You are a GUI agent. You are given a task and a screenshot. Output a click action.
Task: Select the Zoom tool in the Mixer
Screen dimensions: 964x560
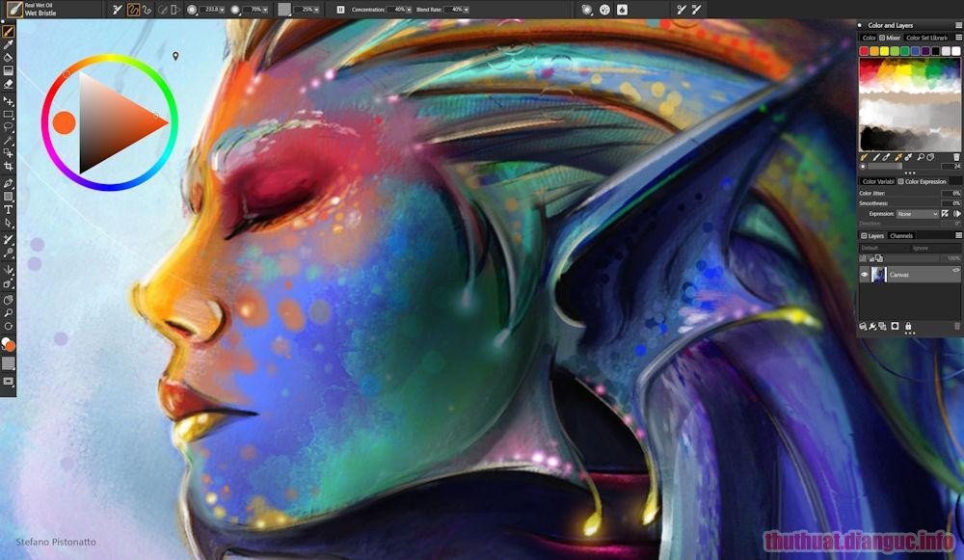921,157
